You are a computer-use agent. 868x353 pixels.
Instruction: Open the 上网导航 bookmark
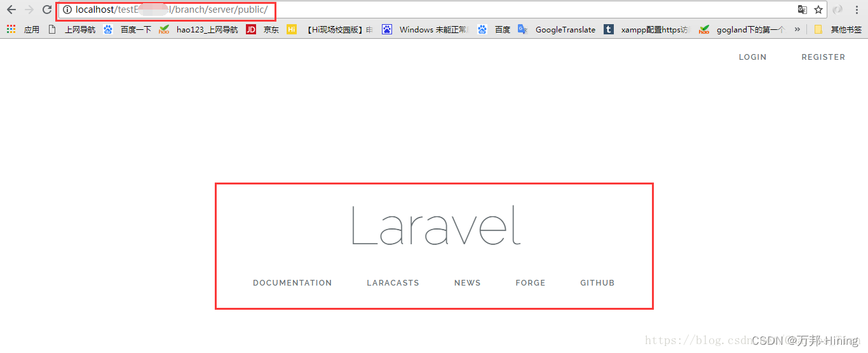(72, 29)
